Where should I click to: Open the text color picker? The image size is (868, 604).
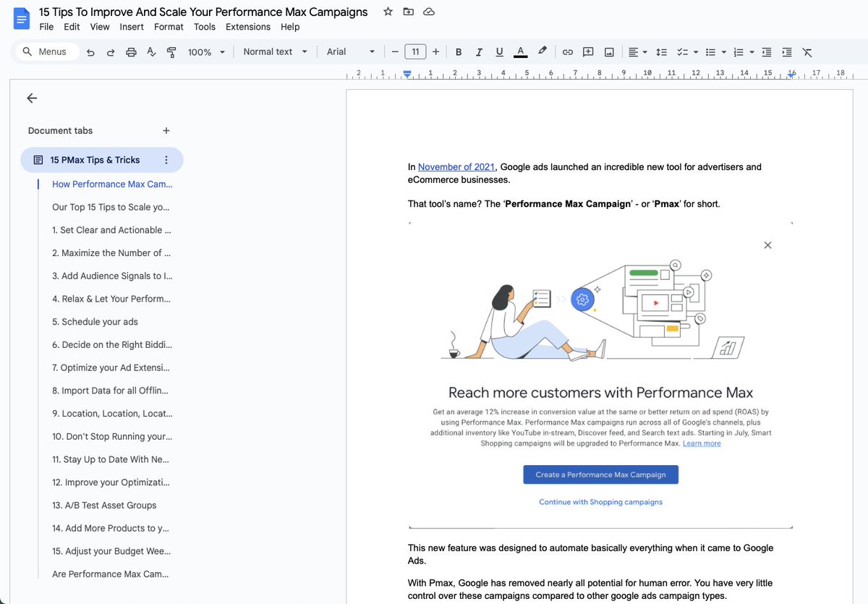(520, 52)
